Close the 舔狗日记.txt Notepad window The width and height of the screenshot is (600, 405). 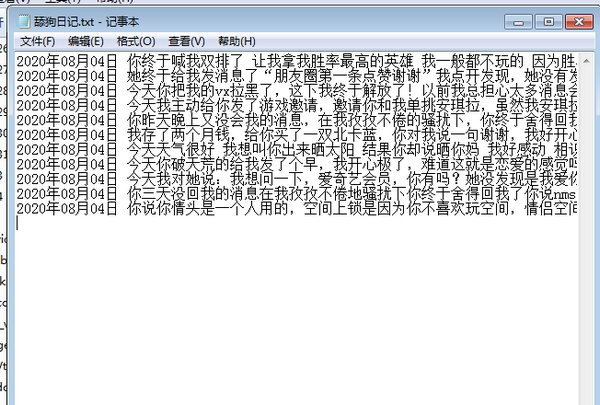point(579,22)
